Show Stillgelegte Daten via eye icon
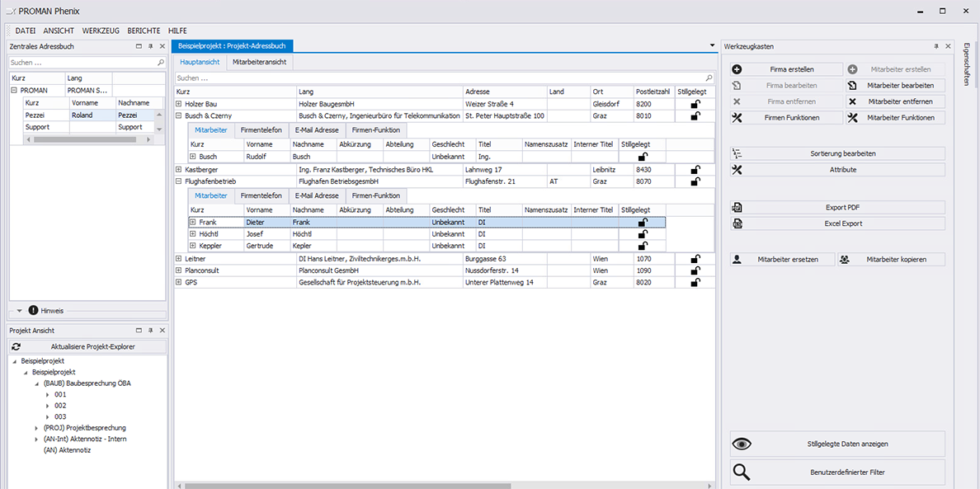 click(x=742, y=444)
